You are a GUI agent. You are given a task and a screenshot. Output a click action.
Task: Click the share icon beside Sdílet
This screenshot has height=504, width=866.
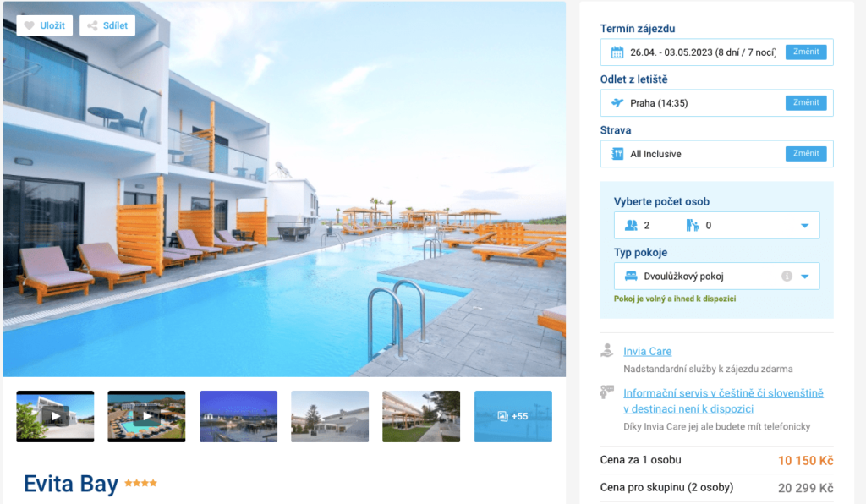click(x=92, y=25)
